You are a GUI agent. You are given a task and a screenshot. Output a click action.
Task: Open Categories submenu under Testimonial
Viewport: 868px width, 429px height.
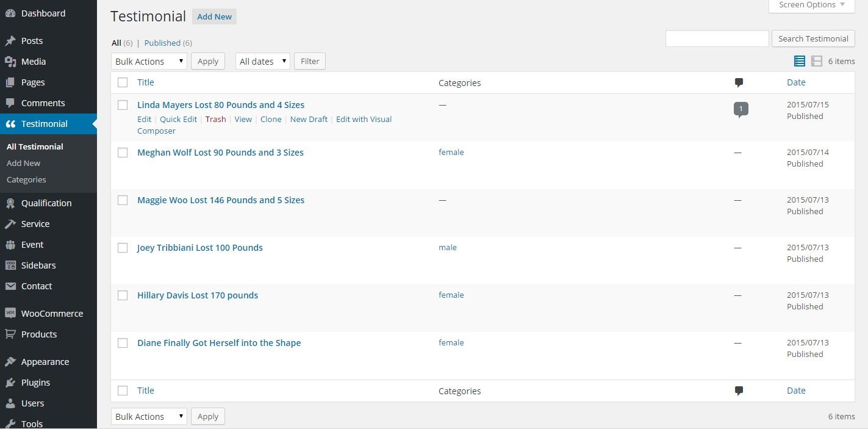point(26,179)
